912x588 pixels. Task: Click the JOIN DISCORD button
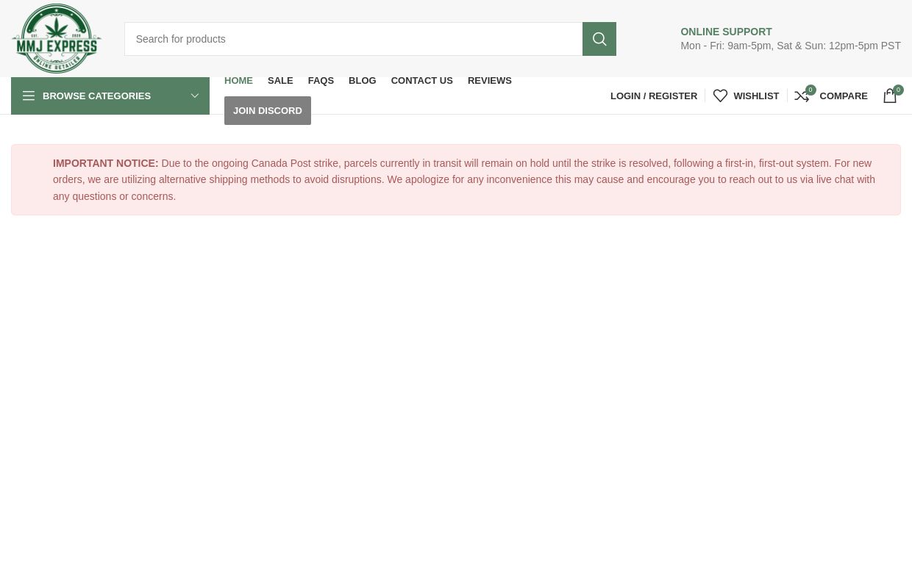click(268, 110)
